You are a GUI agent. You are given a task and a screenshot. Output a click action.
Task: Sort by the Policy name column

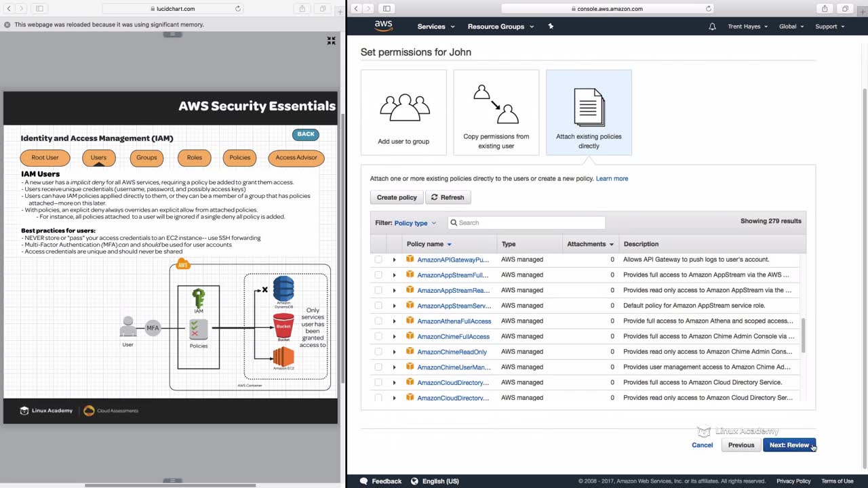pos(429,244)
